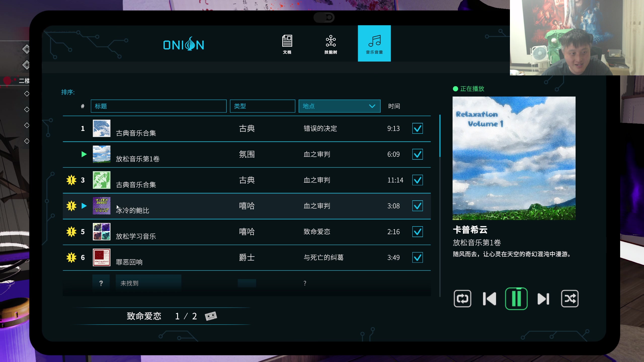Toggle repeat loop playback

(x=462, y=299)
